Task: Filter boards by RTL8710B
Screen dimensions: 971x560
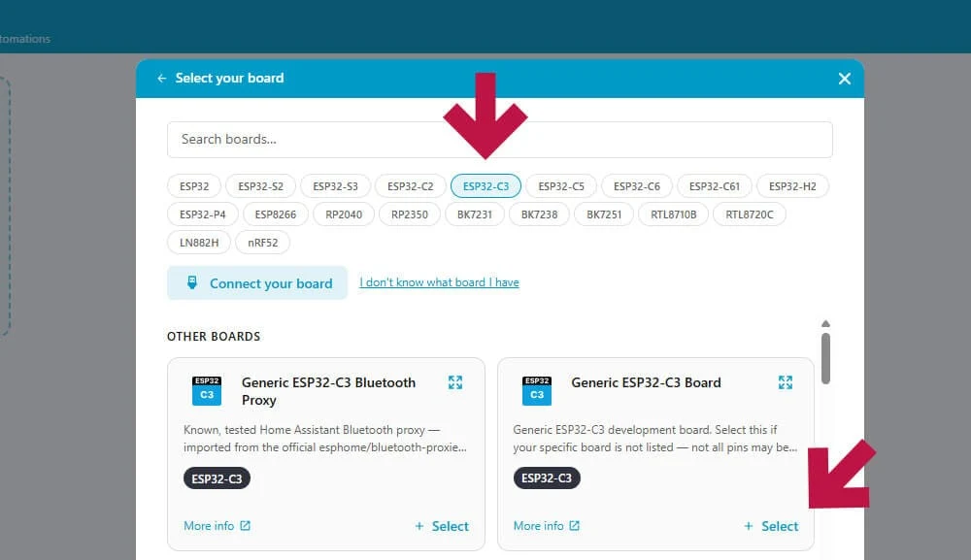Action: pyautogui.click(x=673, y=214)
